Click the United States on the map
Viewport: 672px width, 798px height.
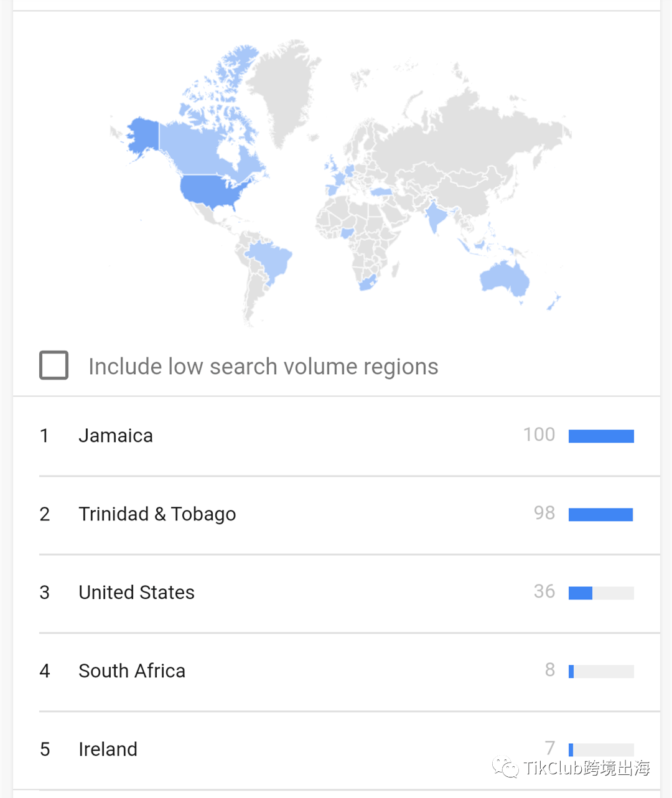[212, 190]
